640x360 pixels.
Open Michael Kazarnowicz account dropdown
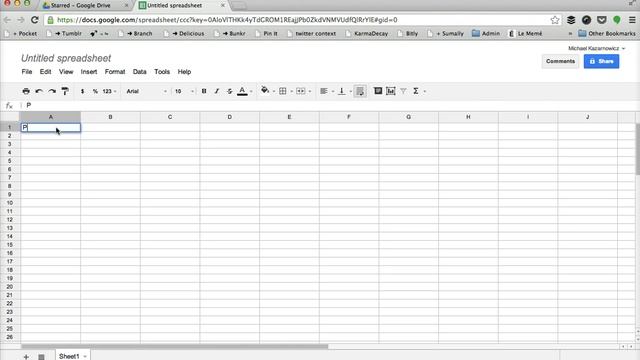point(596,48)
